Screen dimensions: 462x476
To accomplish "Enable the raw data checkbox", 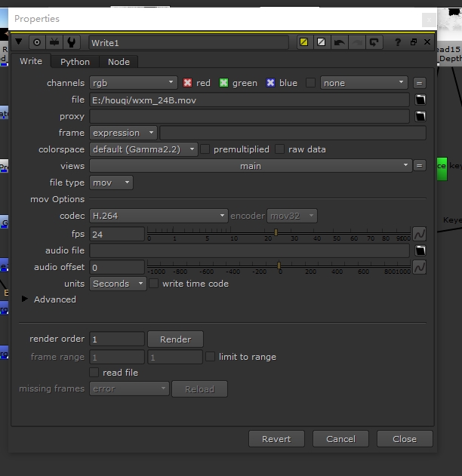I will [x=279, y=149].
